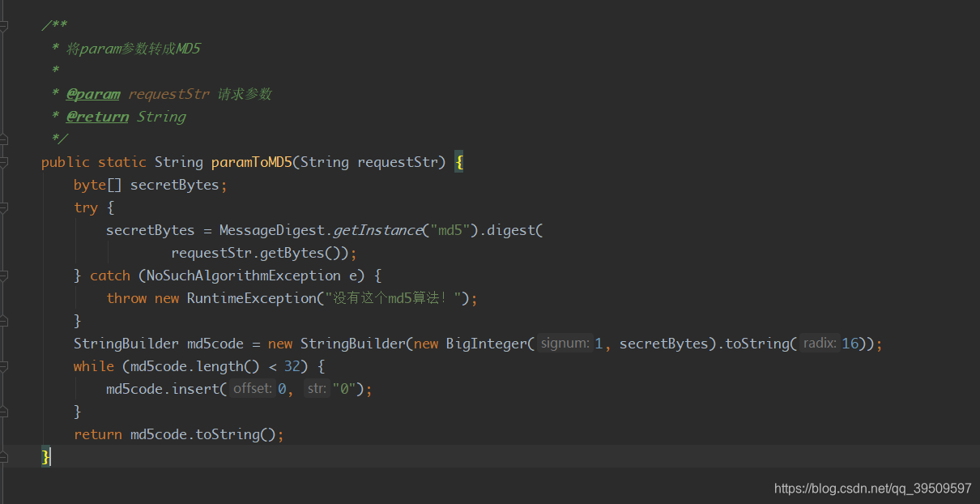Screen dimensions: 980x504
Task: Collapse the Javadoc comment fold marker
Action: click(4, 27)
